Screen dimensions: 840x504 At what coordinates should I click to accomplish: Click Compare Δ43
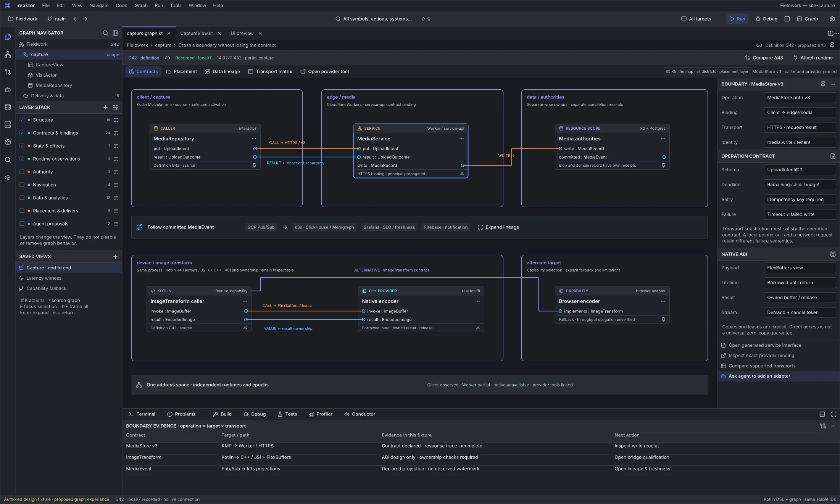764,58
